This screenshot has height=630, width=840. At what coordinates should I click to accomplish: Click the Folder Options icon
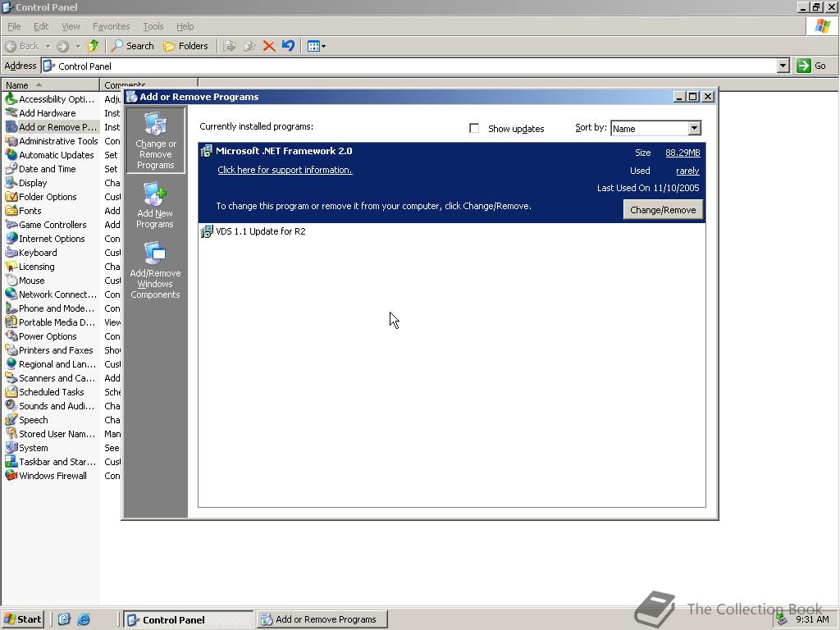coord(11,196)
